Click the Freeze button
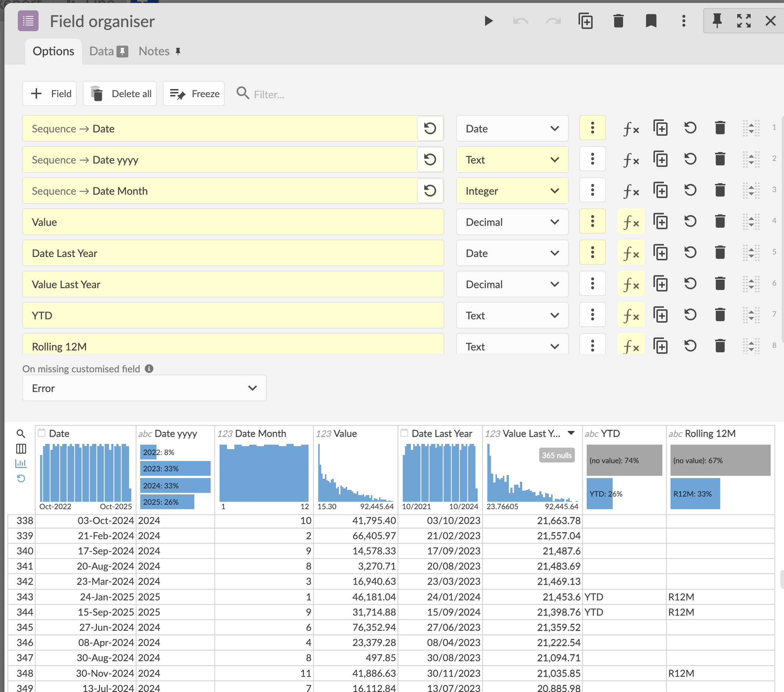This screenshot has height=692, width=784. [x=194, y=94]
